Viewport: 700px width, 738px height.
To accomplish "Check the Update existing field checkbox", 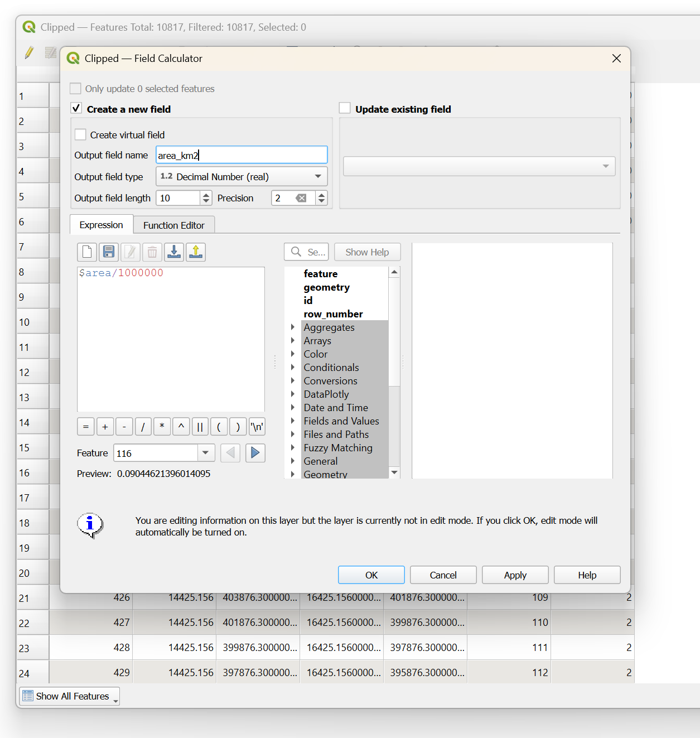I will point(345,109).
